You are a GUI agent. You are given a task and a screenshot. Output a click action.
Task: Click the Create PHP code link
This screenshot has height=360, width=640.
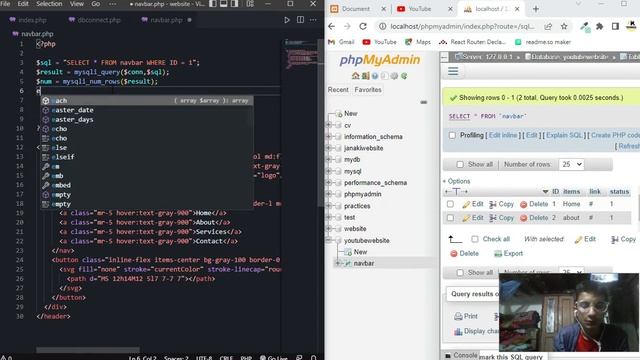[615, 136]
